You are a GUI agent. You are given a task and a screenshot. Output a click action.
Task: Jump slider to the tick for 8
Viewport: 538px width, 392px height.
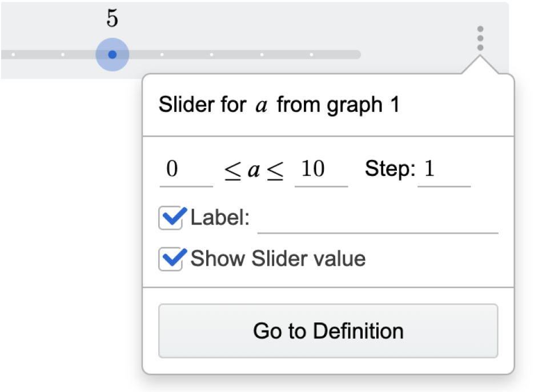[262, 55]
